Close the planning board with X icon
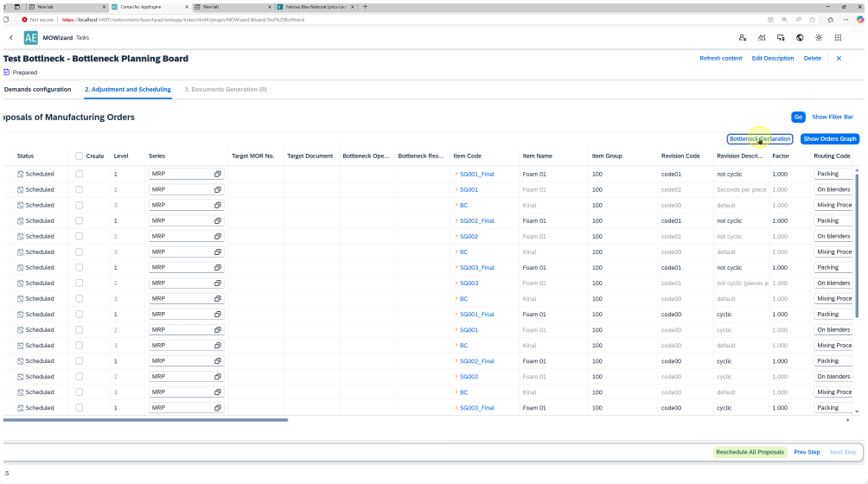The image size is (868, 484). click(839, 58)
